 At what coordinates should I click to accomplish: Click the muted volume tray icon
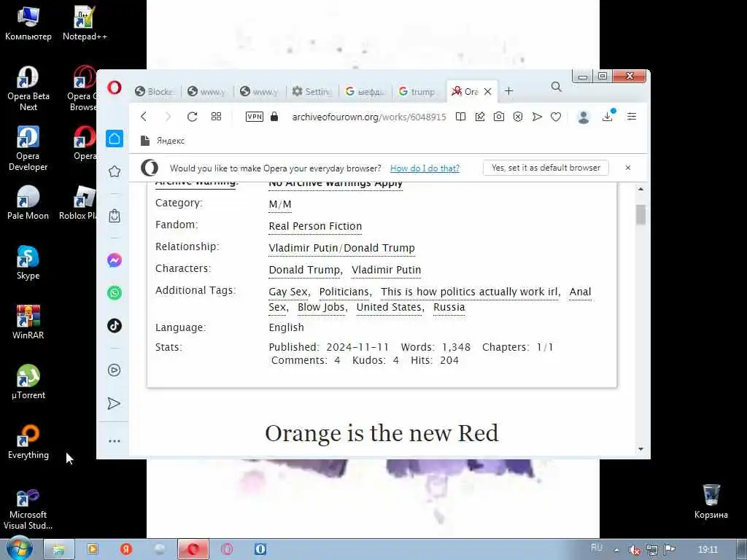(634, 550)
